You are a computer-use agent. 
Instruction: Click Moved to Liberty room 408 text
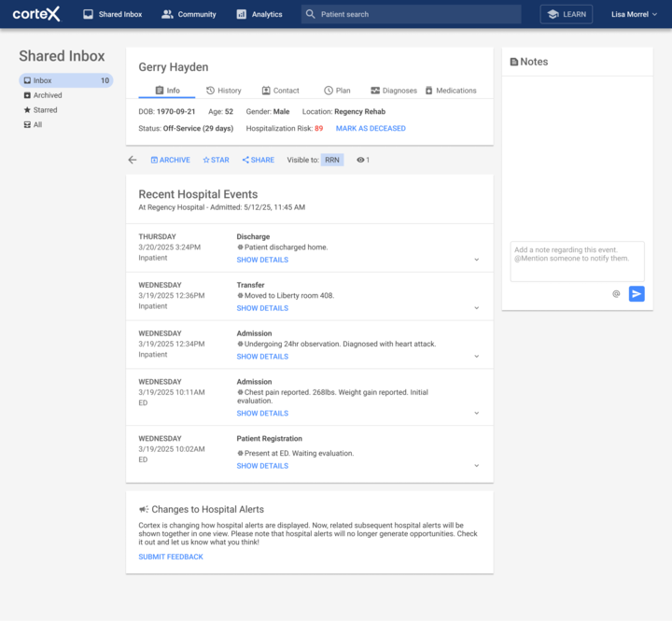pos(288,295)
